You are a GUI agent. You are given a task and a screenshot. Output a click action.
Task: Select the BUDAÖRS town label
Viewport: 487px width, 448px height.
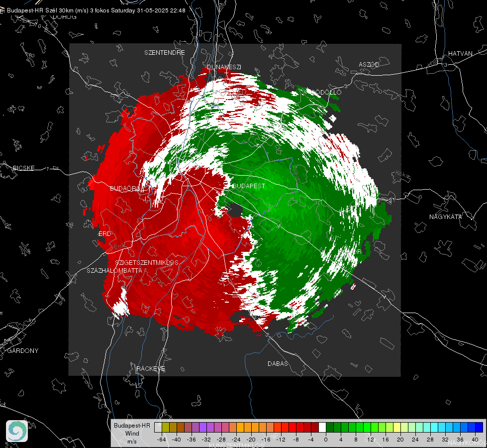(127, 188)
